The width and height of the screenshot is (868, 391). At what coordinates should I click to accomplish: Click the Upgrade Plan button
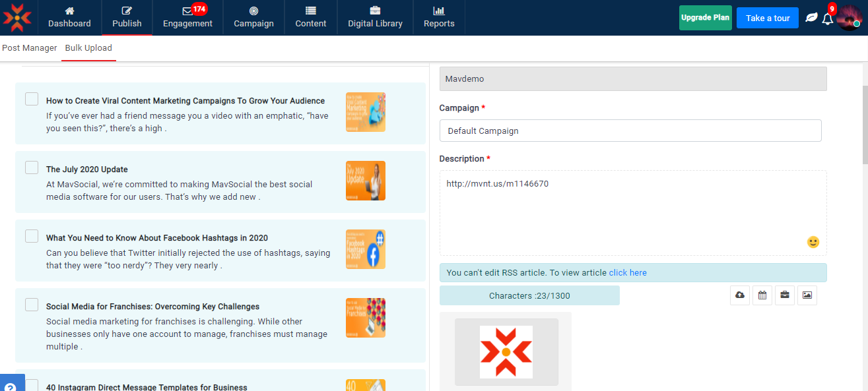coord(705,18)
